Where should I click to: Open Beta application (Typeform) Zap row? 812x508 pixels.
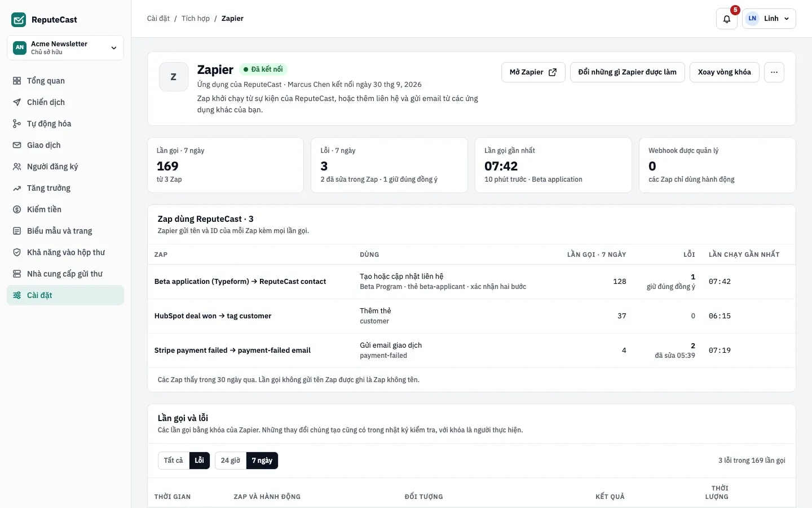coord(471,282)
